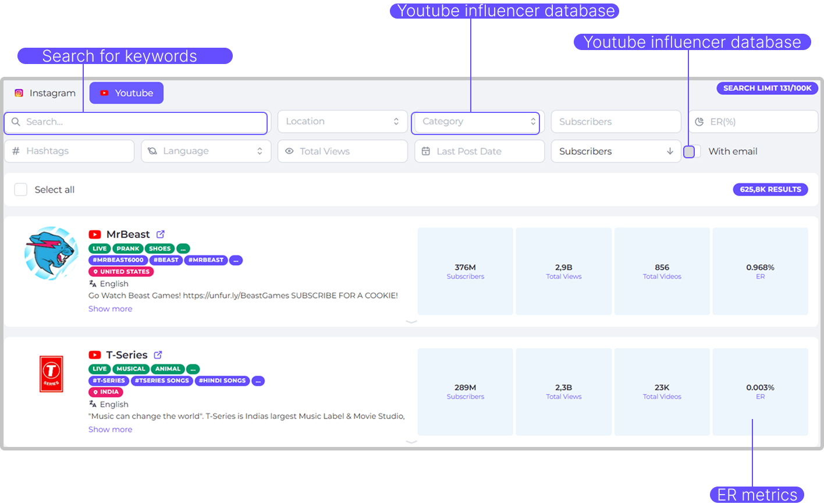Expand more categories for T-Series
Screen dimensions: 824x504
click(x=193, y=369)
